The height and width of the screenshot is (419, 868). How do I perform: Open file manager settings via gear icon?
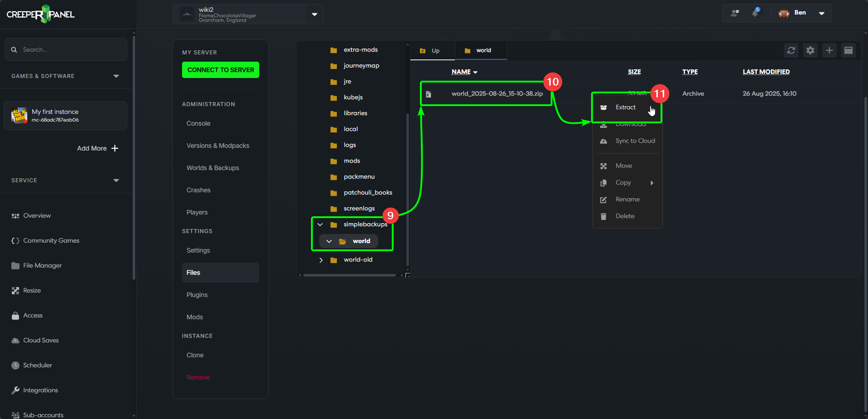point(810,50)
